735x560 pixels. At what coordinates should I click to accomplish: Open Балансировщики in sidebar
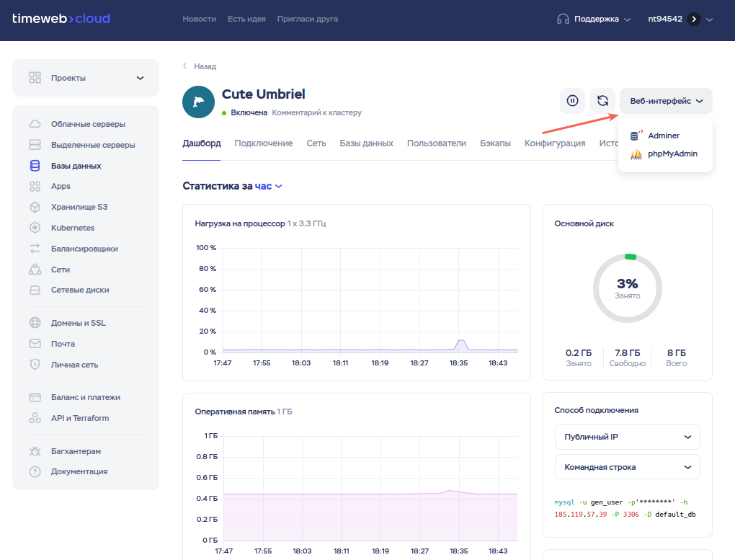pos(86,249)
